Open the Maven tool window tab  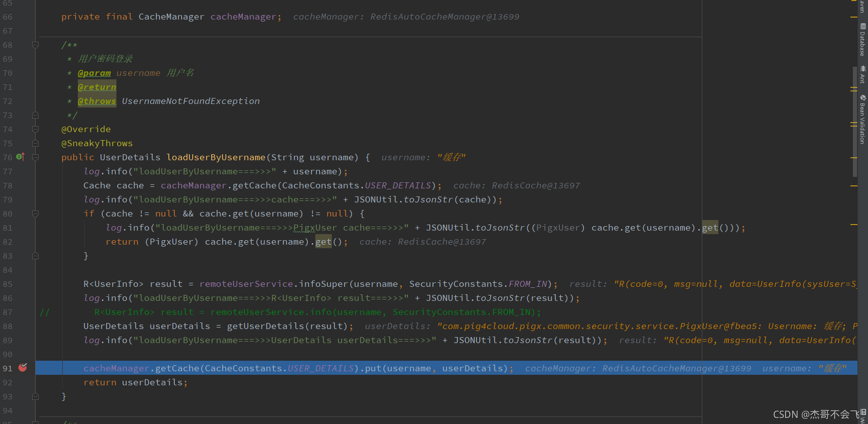coord(862,6)
